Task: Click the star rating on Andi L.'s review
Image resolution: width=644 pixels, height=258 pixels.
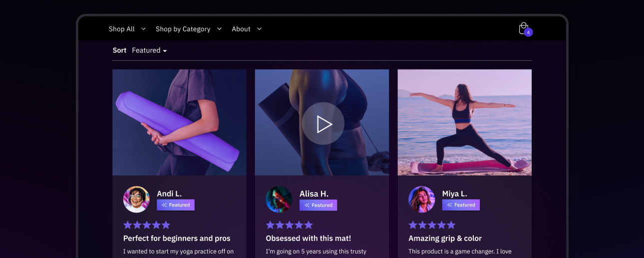Action: (147, 225)
